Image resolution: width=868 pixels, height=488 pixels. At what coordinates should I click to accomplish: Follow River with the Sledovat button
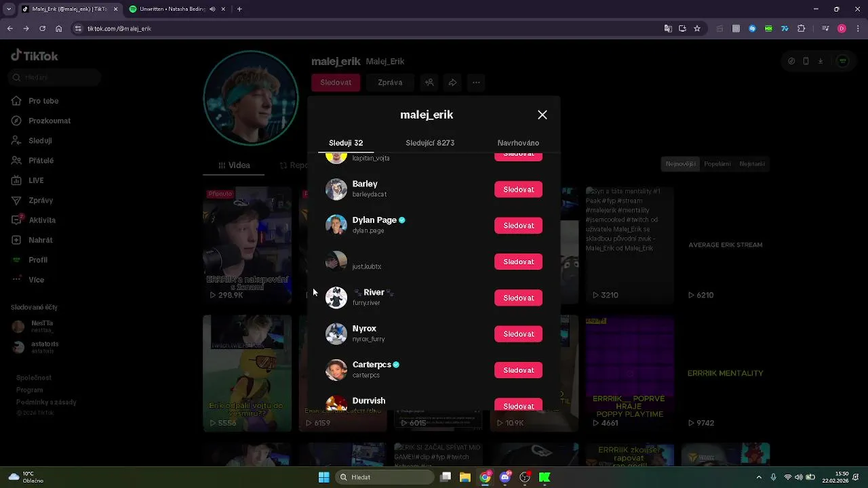pyautogui.click(x=518, y=298)
